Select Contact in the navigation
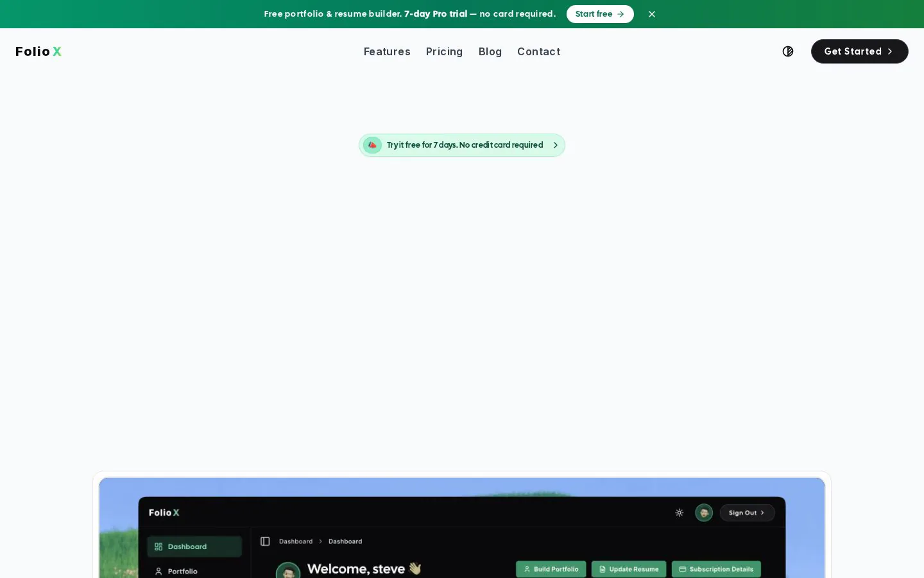The width and height of the screenshot is (924, 578). click(539, 51)
